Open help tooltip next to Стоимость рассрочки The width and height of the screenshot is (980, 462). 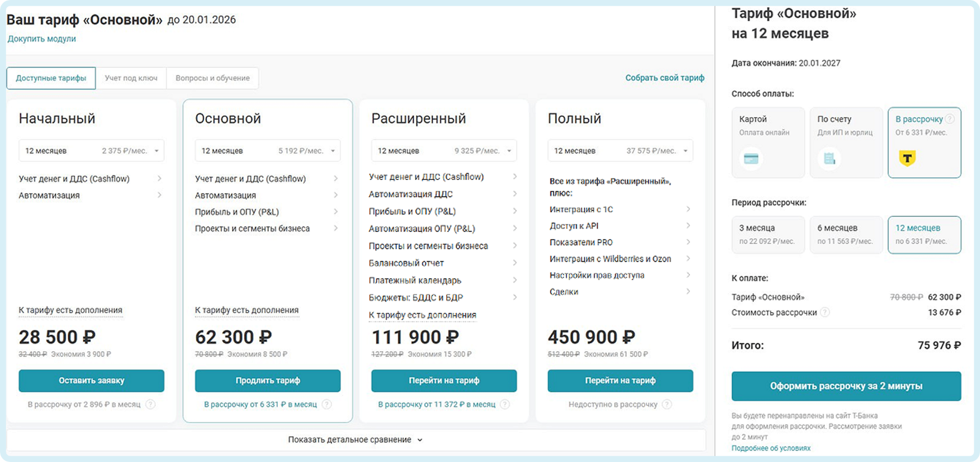pyautogui.click(x=825, y=312)
